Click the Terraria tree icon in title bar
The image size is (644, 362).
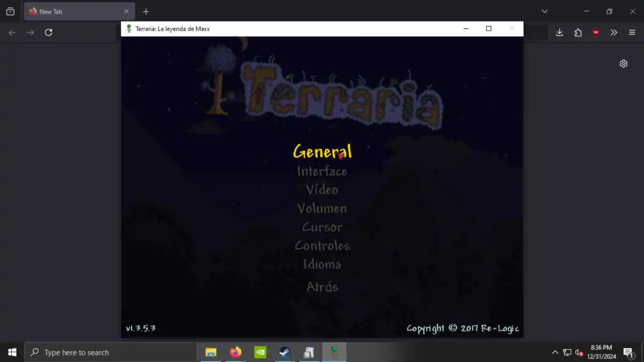point(129,29)
